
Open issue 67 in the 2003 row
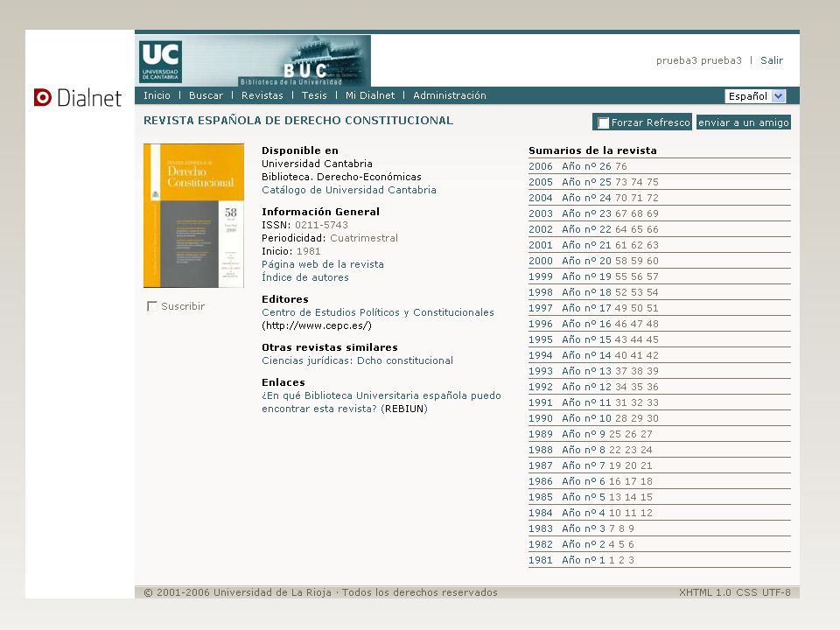point(621,213)
